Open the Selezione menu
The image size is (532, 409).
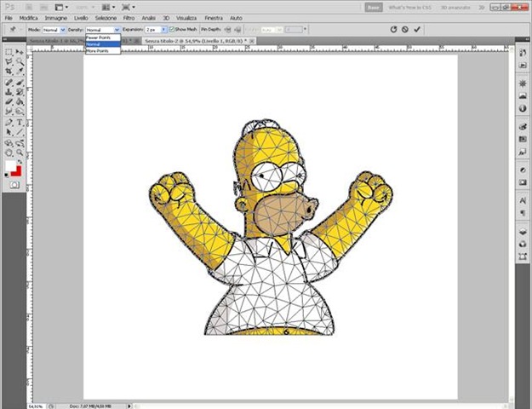tap(106, 18)
